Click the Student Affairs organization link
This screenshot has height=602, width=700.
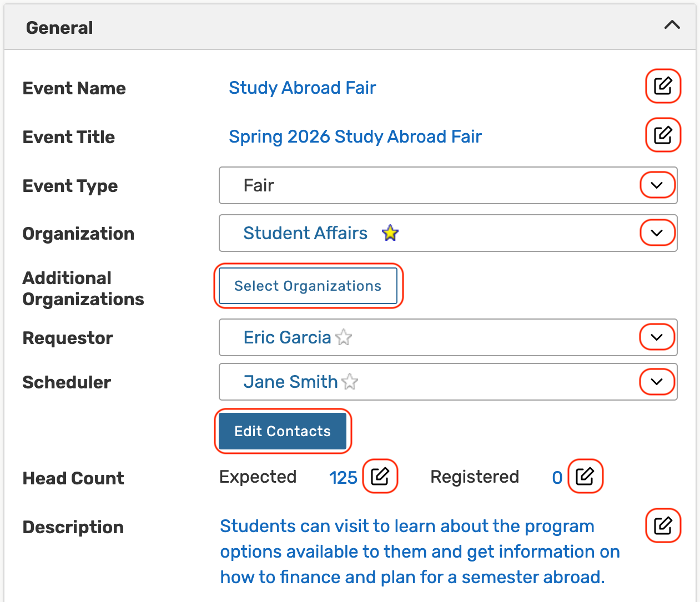point(305,233)
